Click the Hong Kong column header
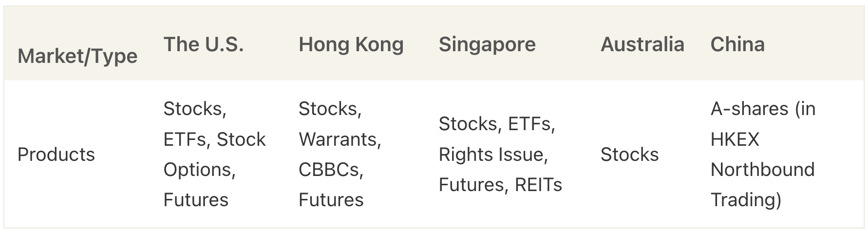 (351, 44)
